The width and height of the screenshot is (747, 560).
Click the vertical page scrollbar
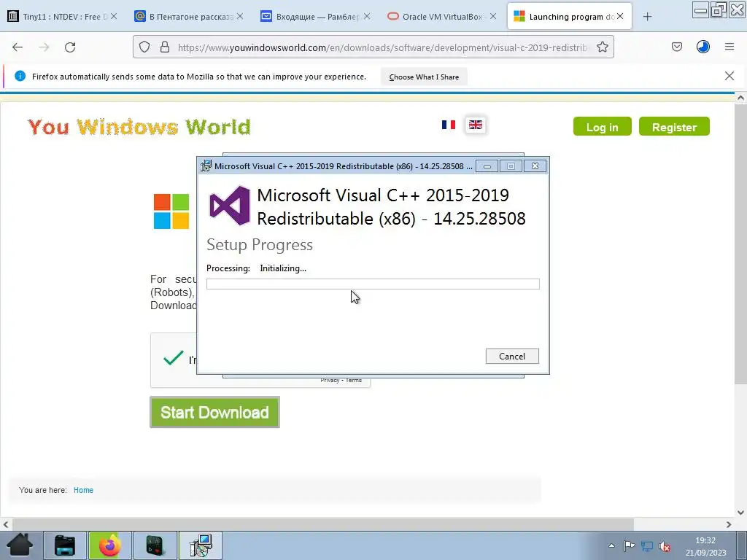(x=740, y=244)
